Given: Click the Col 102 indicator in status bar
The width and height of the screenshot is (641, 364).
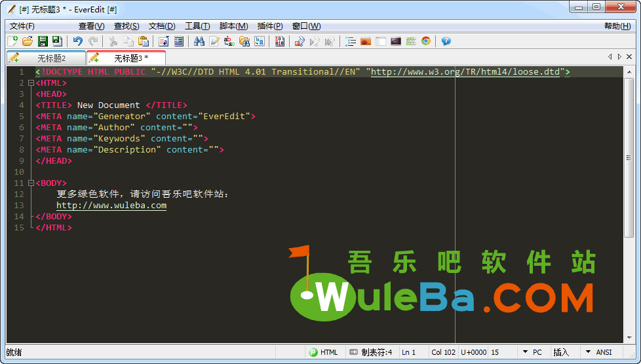Looking at the screenshot, I should (443, 352).
